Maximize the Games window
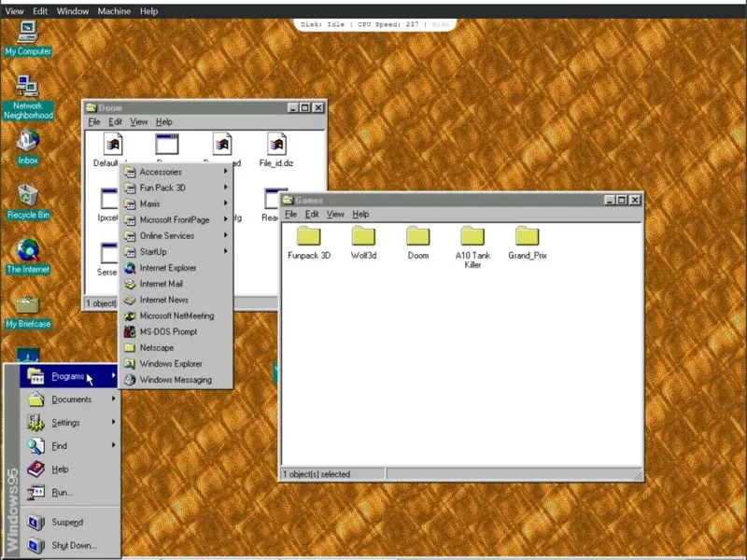The height and width of the screenshot is (560, 747). tap(622, 200)
